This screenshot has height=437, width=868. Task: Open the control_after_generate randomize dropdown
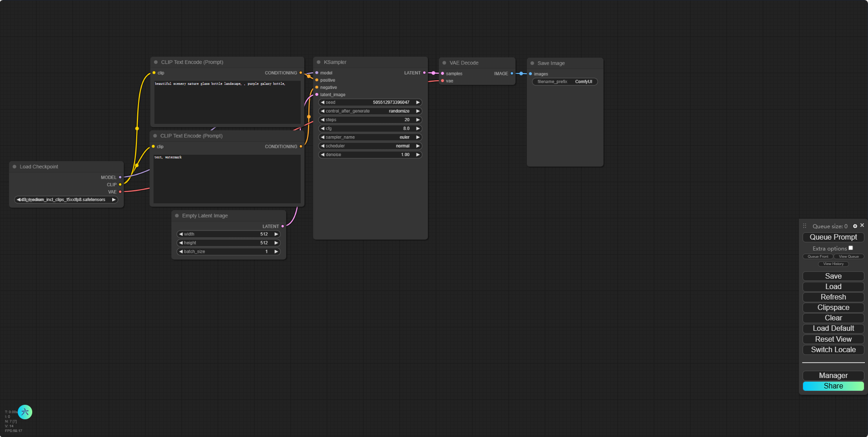[370, 111]
